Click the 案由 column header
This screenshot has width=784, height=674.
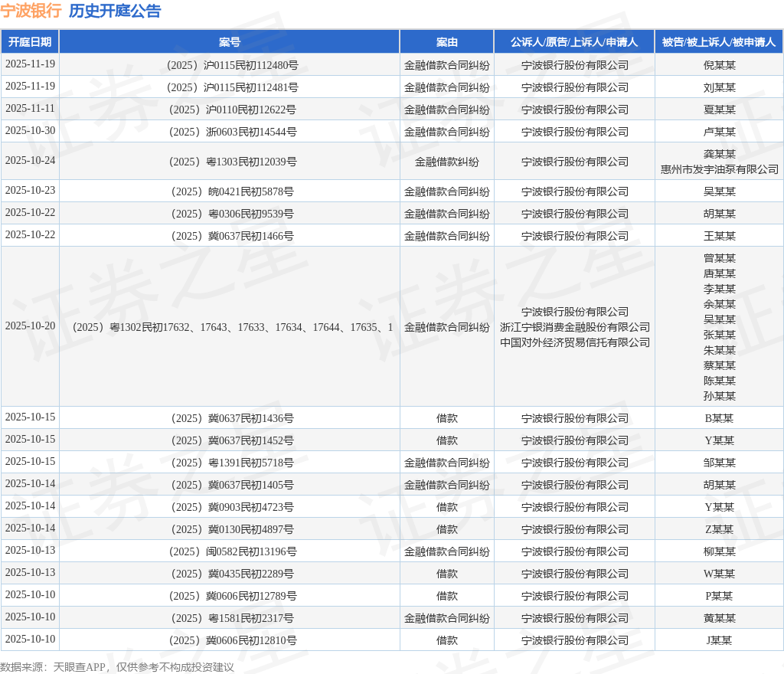pos(447,42)
